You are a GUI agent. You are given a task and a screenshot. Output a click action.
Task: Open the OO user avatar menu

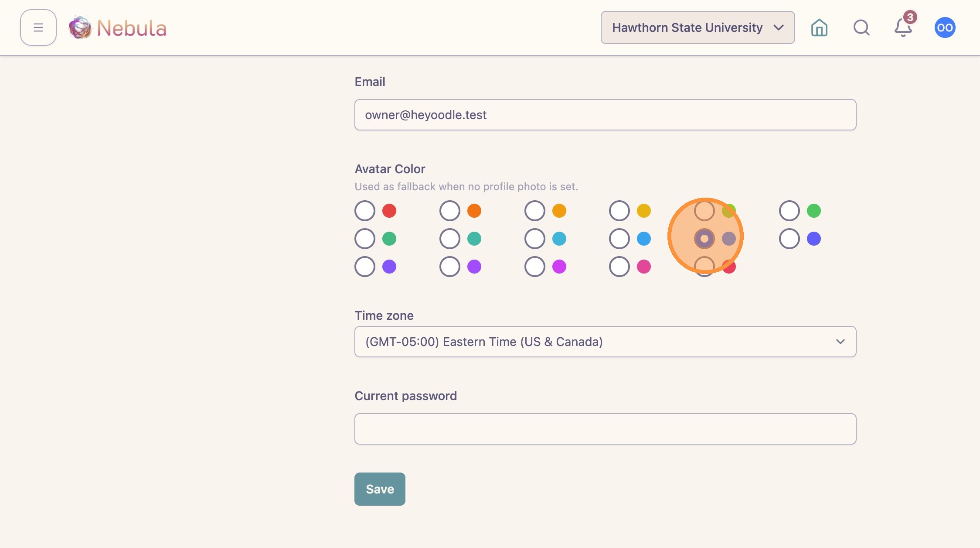[945, 27]
